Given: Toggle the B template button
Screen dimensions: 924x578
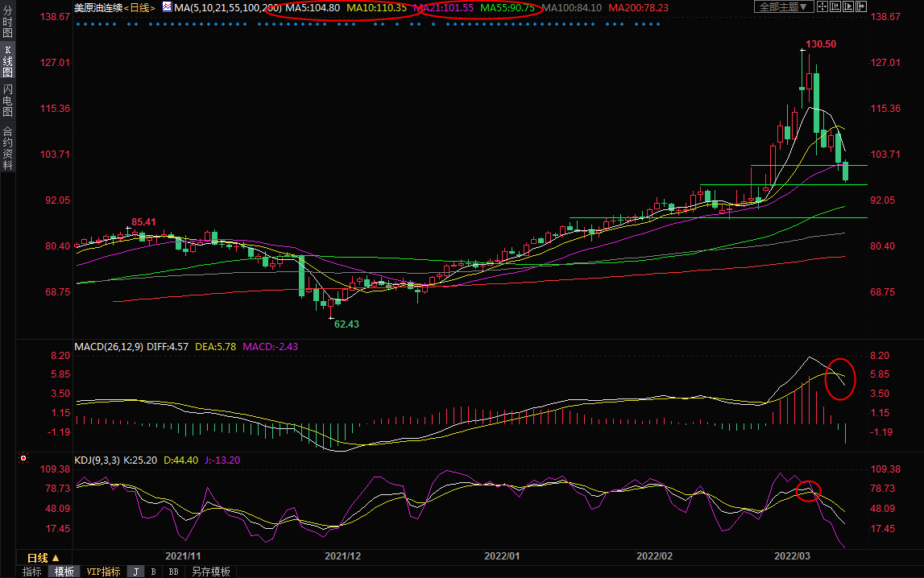Looking at the screenshot, I should coord(153,572).
